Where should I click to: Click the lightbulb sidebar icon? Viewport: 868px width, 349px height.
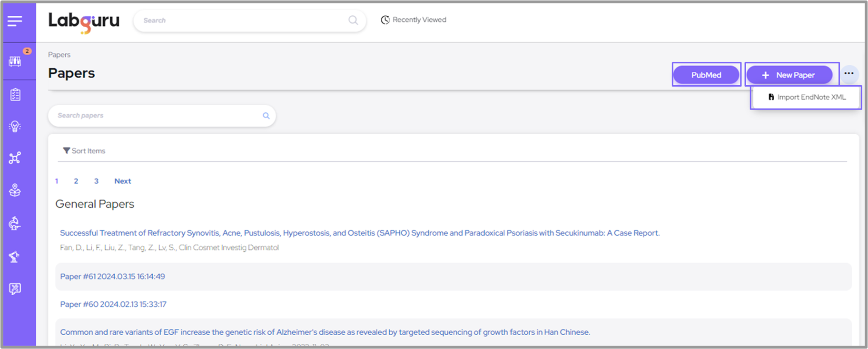coord(15,126)
